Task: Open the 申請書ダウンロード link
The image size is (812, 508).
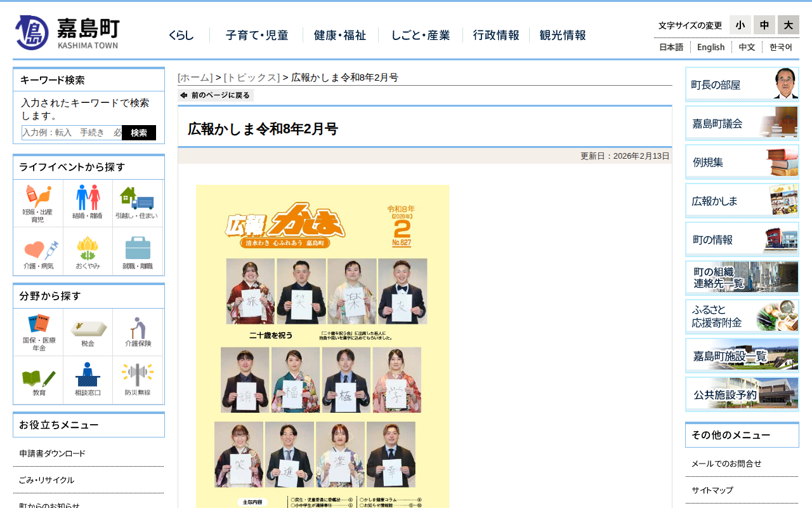Action: 52,453
